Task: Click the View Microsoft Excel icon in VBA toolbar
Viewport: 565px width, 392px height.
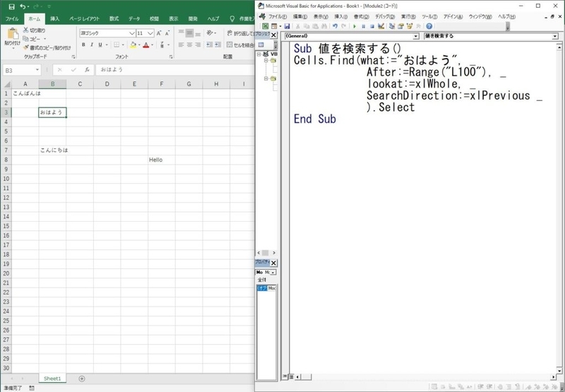Action: tap(266, 26)
